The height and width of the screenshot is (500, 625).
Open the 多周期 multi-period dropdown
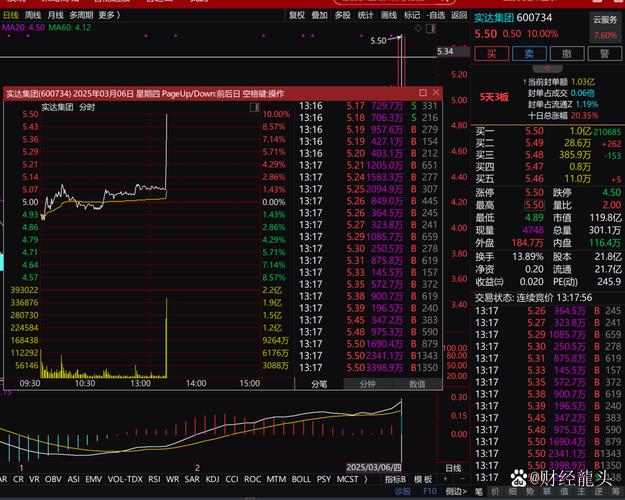(x=82, y=15)
